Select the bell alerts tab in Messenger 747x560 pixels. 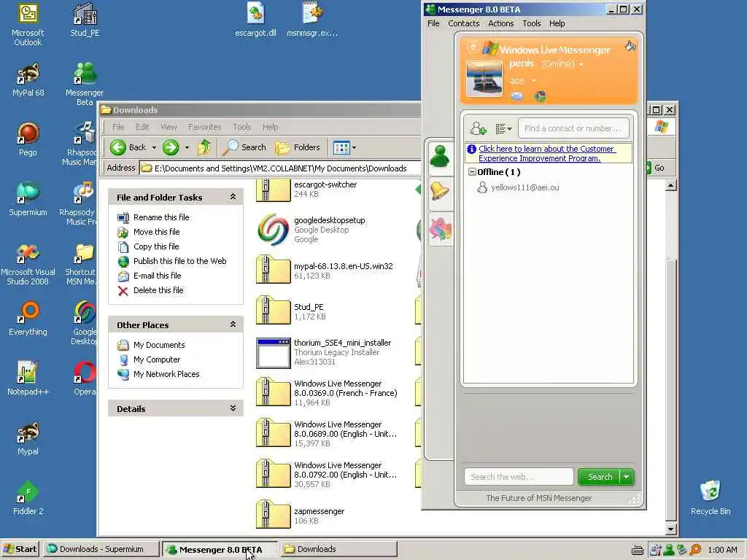tap(440, 192)
